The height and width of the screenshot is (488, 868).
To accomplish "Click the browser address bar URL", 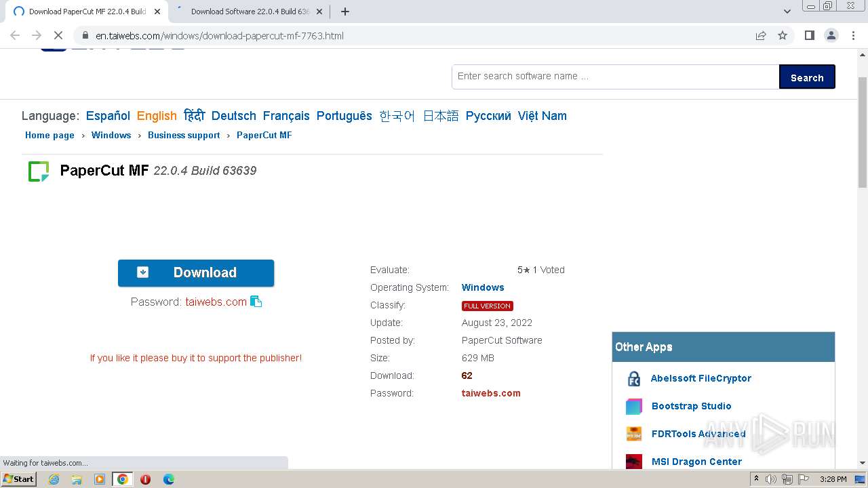I will [220, 35].
